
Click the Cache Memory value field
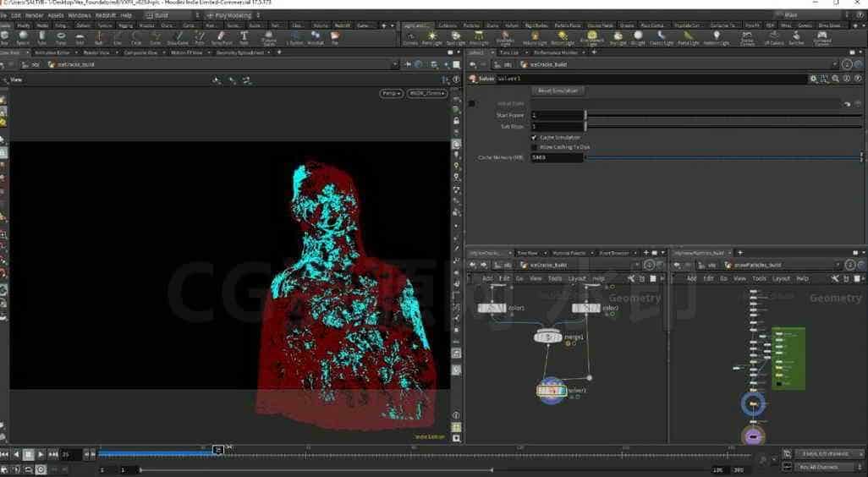[x=557, y=157]
